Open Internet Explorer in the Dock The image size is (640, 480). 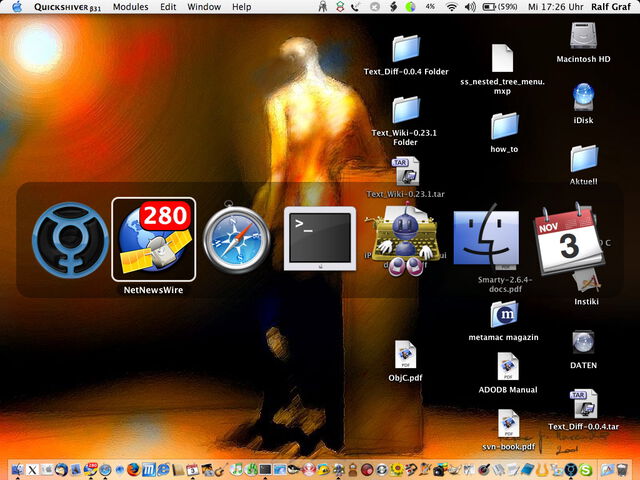[x=163, y=469]
